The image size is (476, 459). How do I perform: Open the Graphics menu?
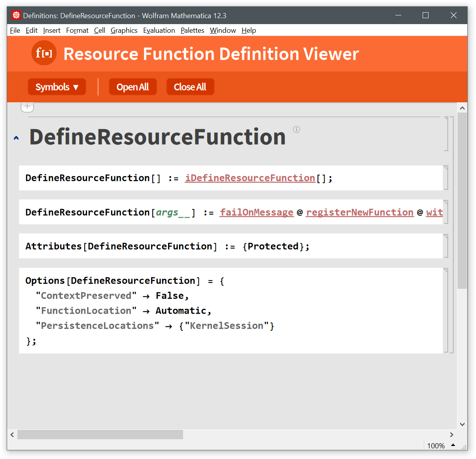(x=124, y=30)
